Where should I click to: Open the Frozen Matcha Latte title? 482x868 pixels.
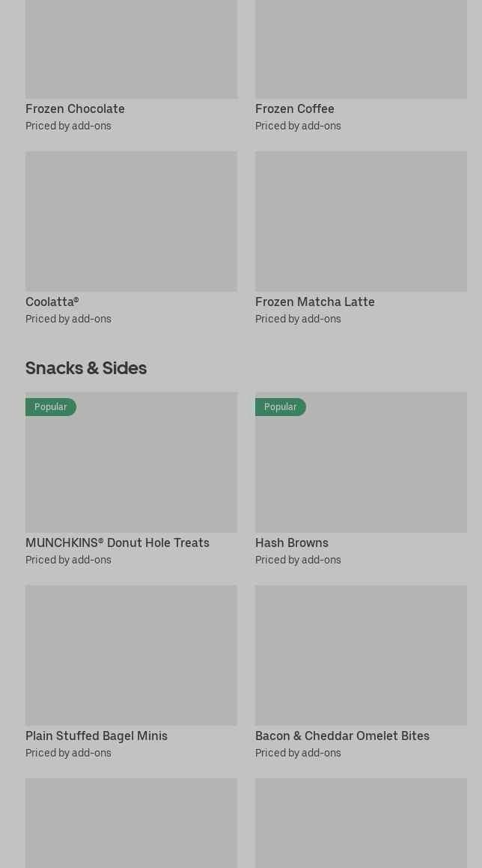click(x=314, y=302)
